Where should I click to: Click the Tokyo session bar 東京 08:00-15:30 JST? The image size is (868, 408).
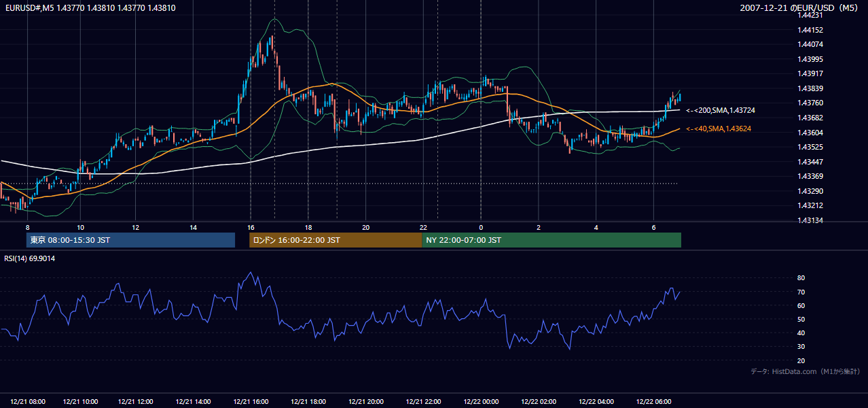coord(130,240)
